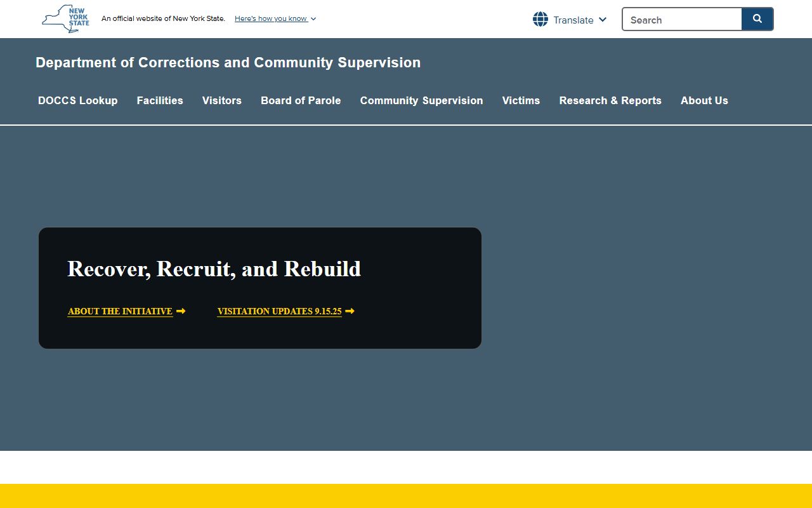Expand "Here's how you know" disclosure

pos(275,18)
